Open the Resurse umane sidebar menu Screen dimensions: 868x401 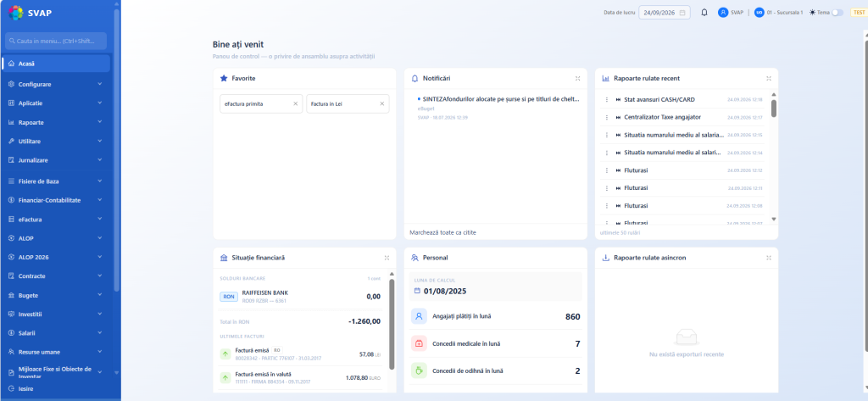pyautogui.click(x=55, y=352)
